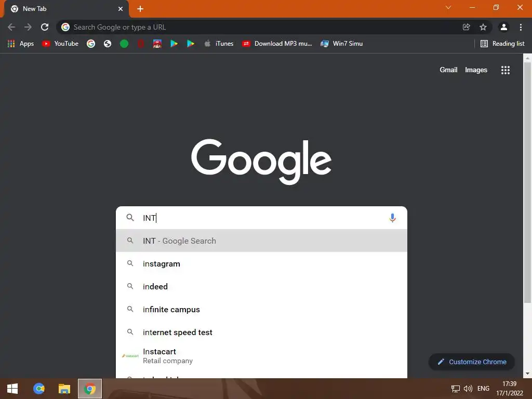
Task: Reload the current page
Action: (45, 27)
